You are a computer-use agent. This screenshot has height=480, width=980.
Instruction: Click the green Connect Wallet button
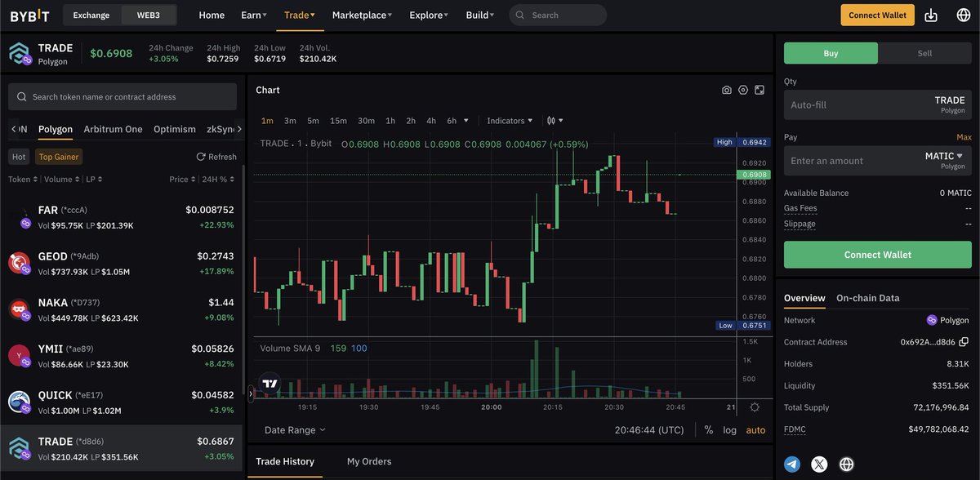pos(878,255)
